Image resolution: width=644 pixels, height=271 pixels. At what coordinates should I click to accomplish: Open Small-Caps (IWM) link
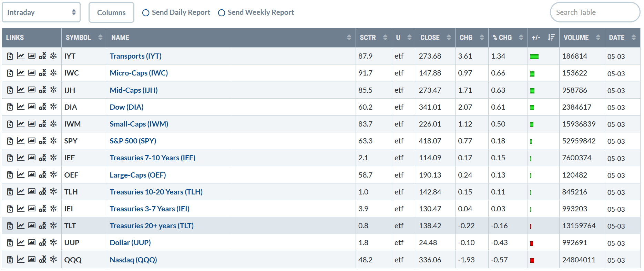pos(139,124)
